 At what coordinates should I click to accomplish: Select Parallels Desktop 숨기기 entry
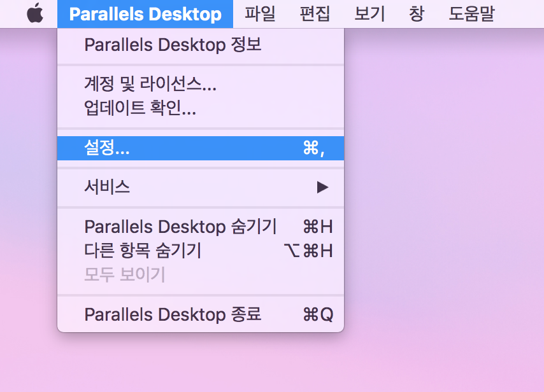[201, 227]
